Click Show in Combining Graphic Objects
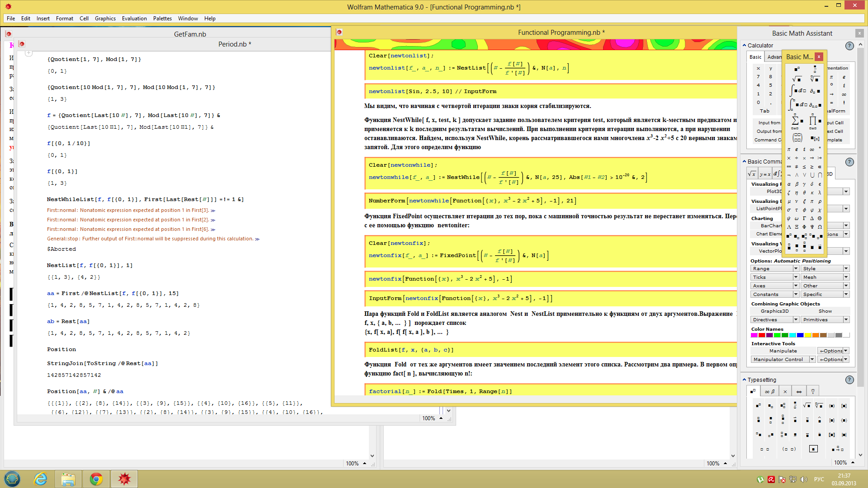 pyautogui.click(x=825, y=311)
